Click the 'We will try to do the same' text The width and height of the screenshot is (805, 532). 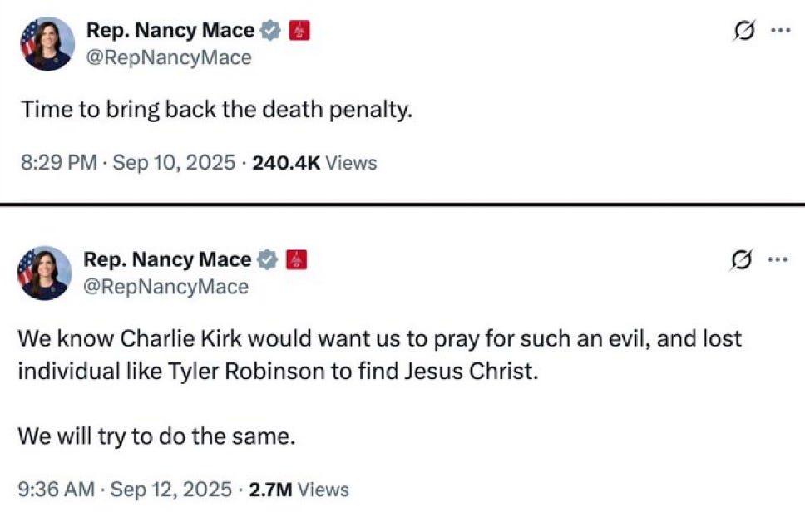tap(156, 436)
